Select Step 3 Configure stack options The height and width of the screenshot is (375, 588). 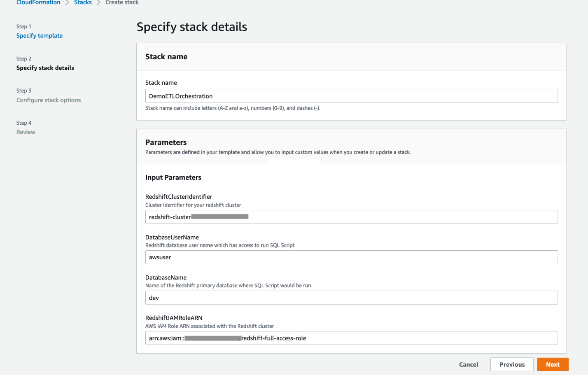49,100
